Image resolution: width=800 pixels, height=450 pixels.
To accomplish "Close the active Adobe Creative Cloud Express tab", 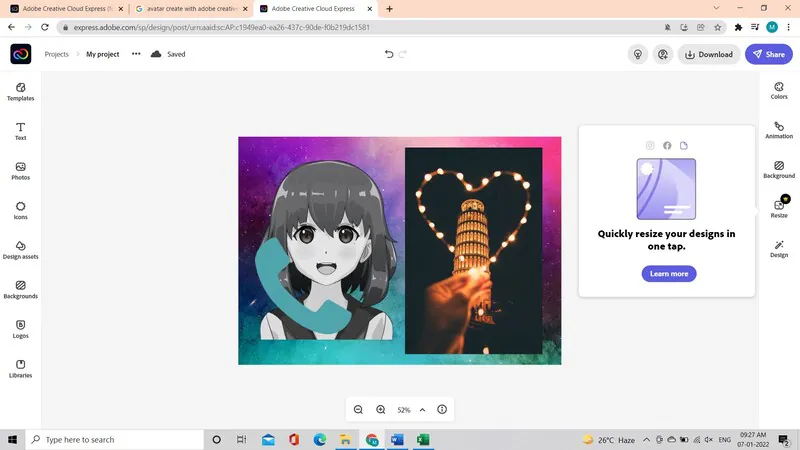I will 370,9.
